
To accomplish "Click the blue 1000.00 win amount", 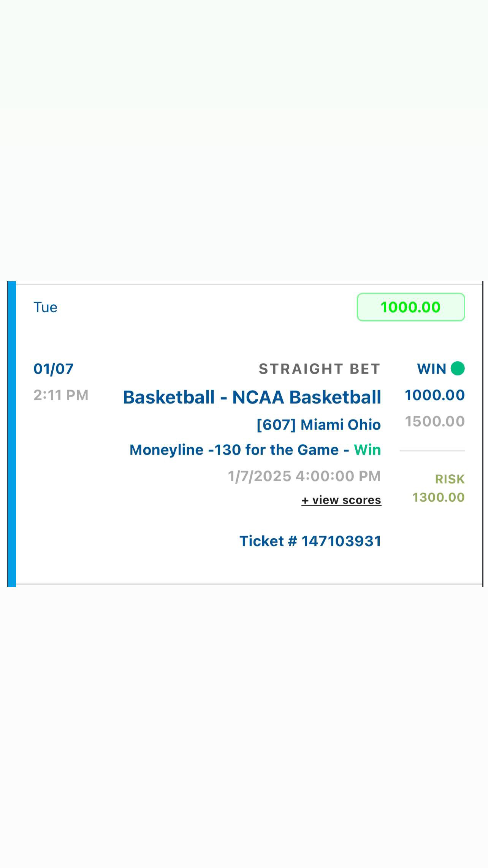I will pos(435,395).
